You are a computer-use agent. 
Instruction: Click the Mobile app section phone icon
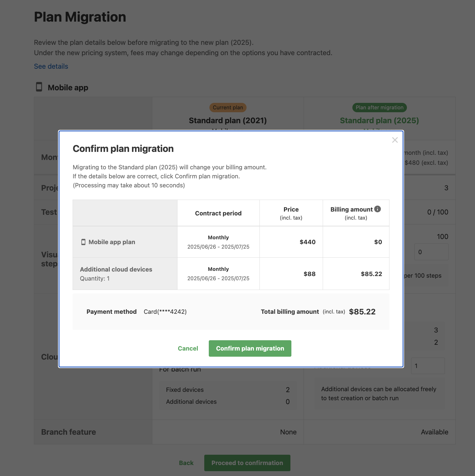[39, 87]
